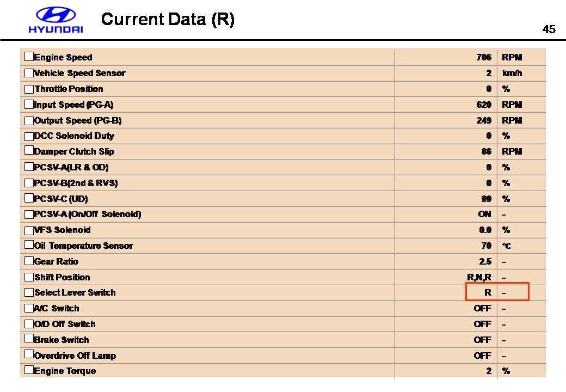This screenshot has height=392, width=566.
Task: Click the highlighted Select Lever Switch R value
Action: pos(488,292)
